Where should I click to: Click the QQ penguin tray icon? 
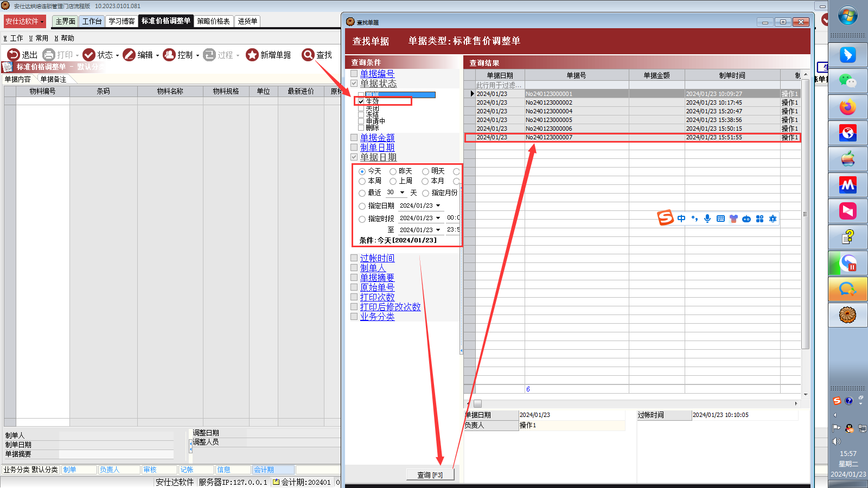point(850,428)
